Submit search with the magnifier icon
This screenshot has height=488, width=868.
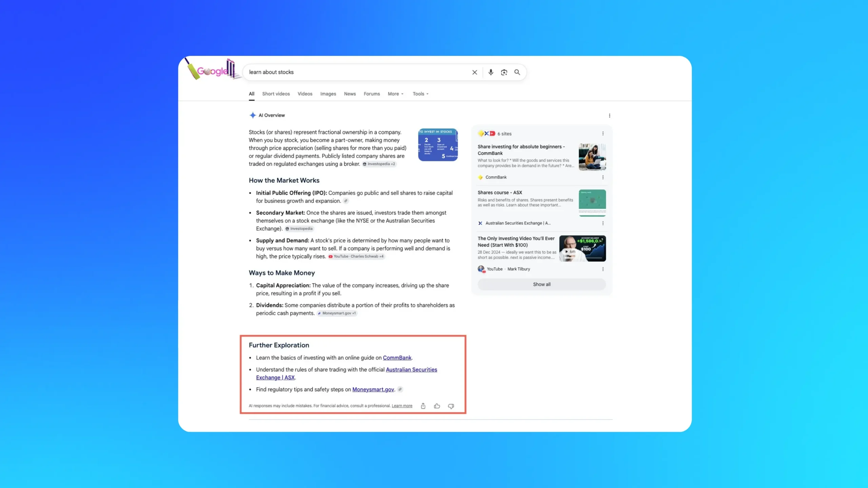coord(517,72)
